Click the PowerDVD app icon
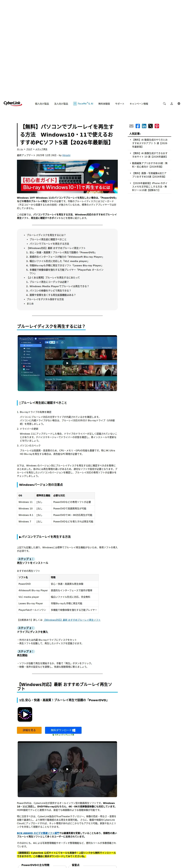186x868 pixels. (25, 714)
